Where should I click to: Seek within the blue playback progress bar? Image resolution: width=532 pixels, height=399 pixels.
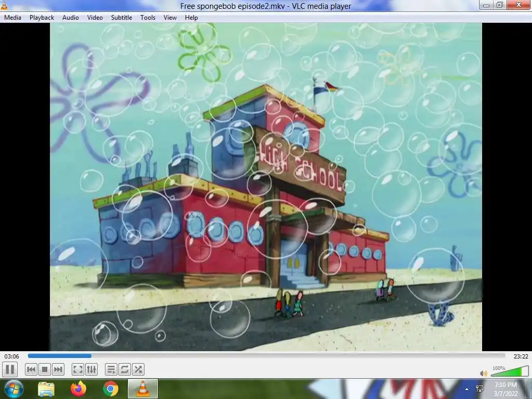(x=267, y=356)
